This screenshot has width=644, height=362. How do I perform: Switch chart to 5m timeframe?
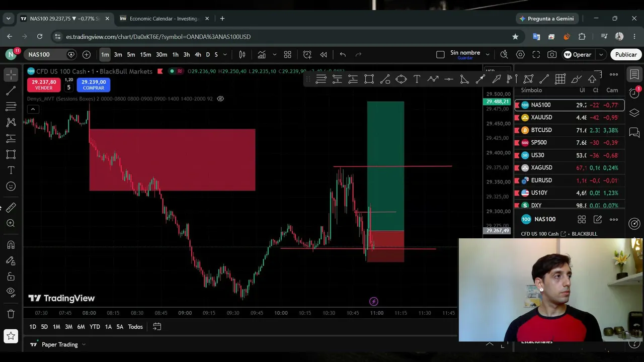[131, 54]
